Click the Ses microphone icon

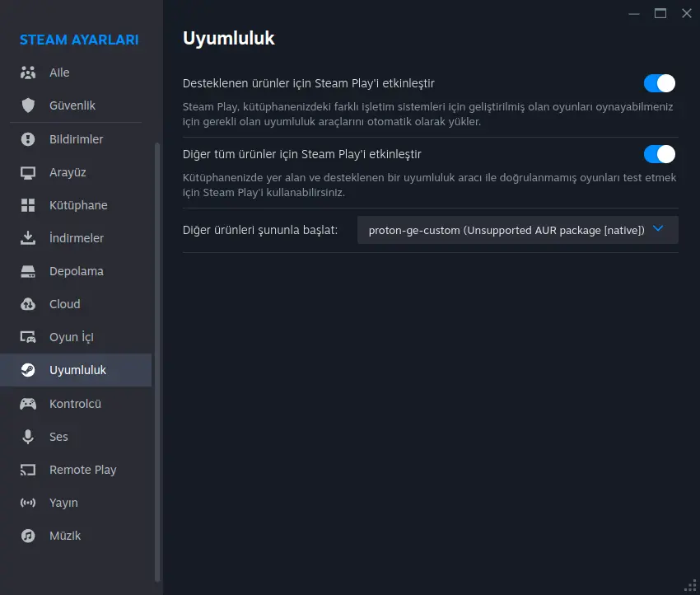[28, 437]
